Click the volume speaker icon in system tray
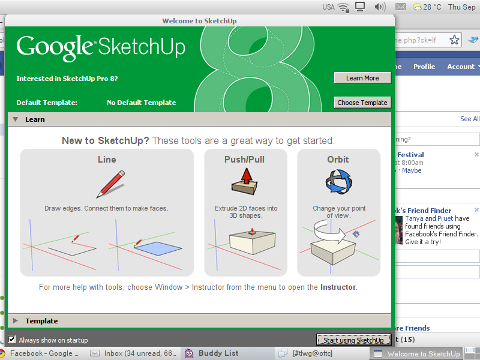This screenshot has height=360, width=480. point(380,7)
